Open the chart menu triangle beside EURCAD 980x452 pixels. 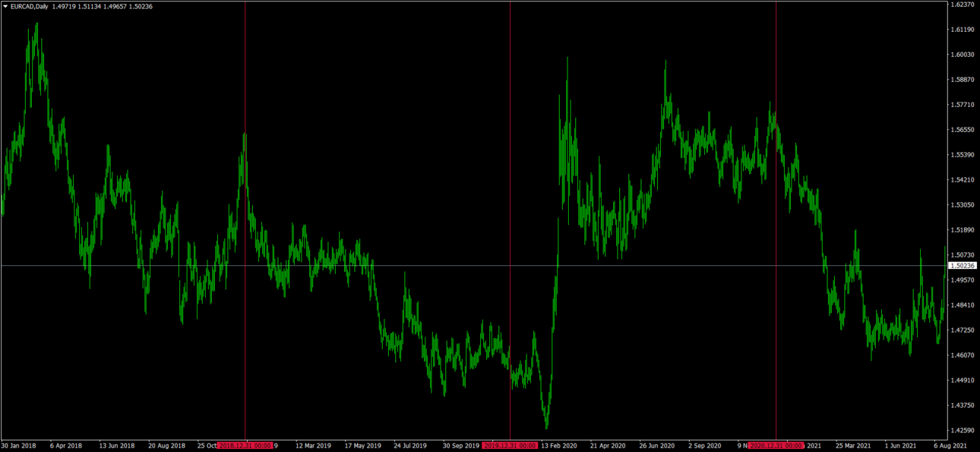[5, 6]
